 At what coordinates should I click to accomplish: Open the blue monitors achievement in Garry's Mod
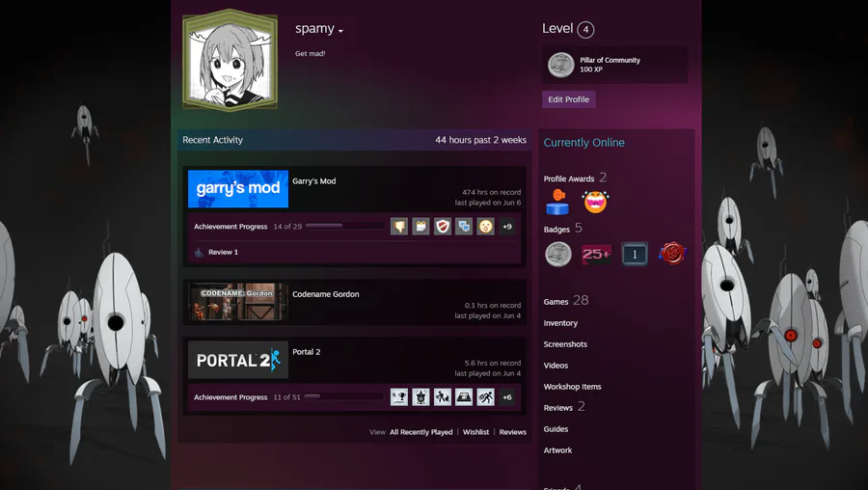(464, 227)
